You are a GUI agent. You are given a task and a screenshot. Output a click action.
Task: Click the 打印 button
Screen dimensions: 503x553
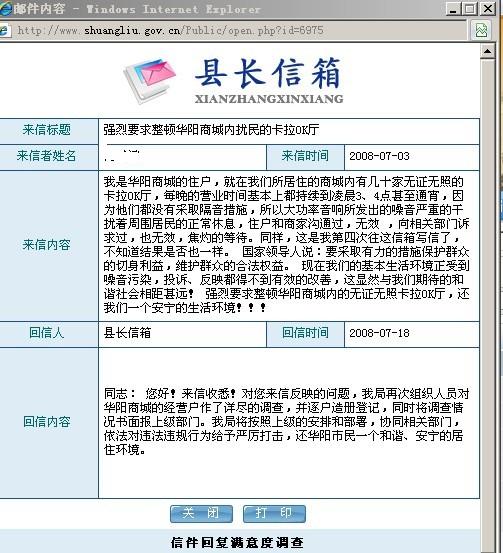point(274,514)
